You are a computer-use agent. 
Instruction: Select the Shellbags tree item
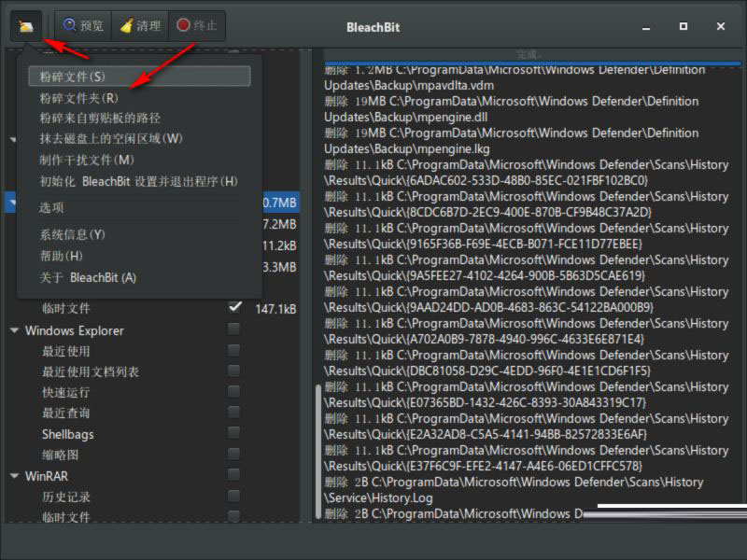[67, 434]
